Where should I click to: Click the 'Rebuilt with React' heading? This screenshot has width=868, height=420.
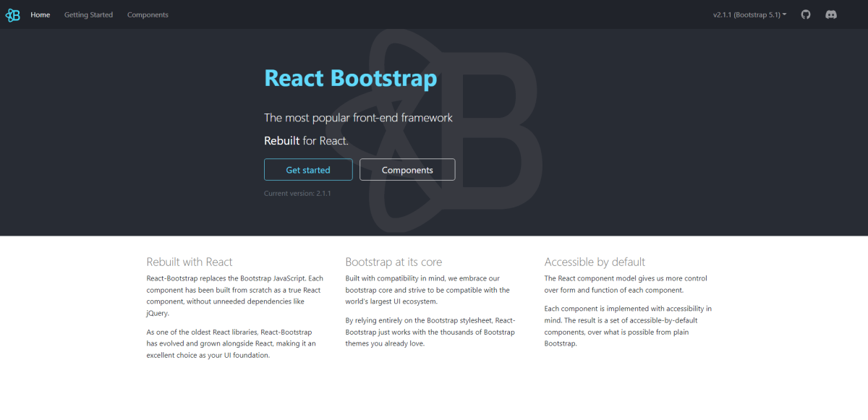[190, 262]
